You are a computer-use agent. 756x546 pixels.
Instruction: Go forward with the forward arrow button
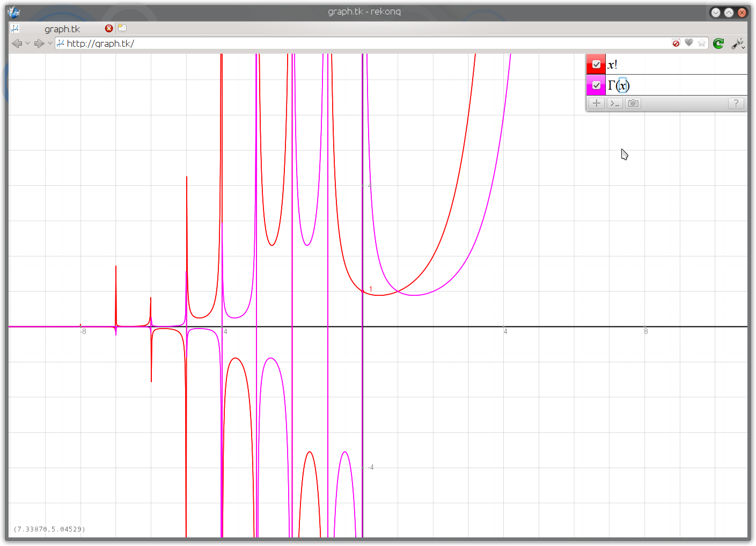point(39,43)
